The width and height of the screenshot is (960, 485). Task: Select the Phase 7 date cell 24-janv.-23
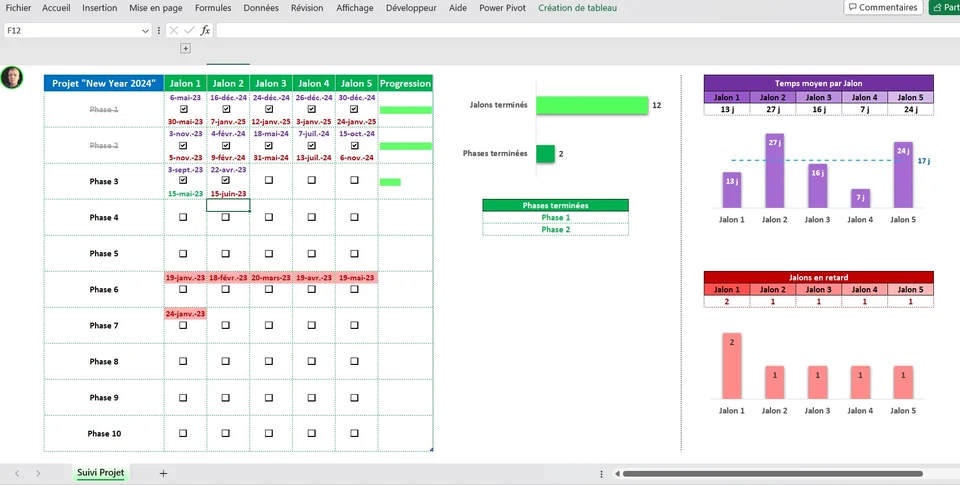click(186, 314)
